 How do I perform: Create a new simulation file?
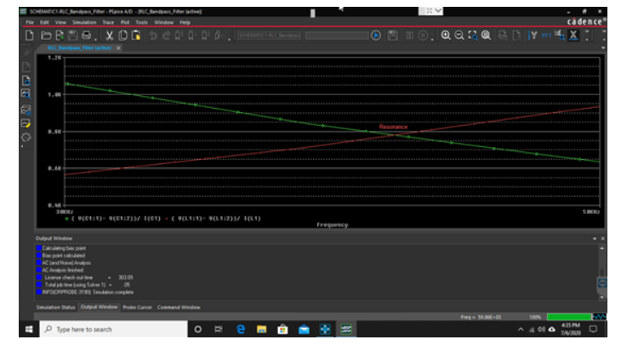coord(30,36)
